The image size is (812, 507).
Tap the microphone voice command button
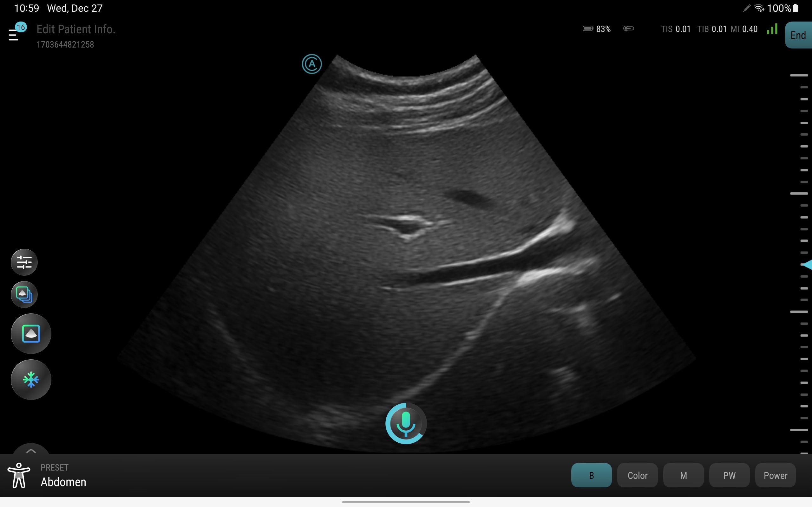pyautogui.click(x=406, y=424)
